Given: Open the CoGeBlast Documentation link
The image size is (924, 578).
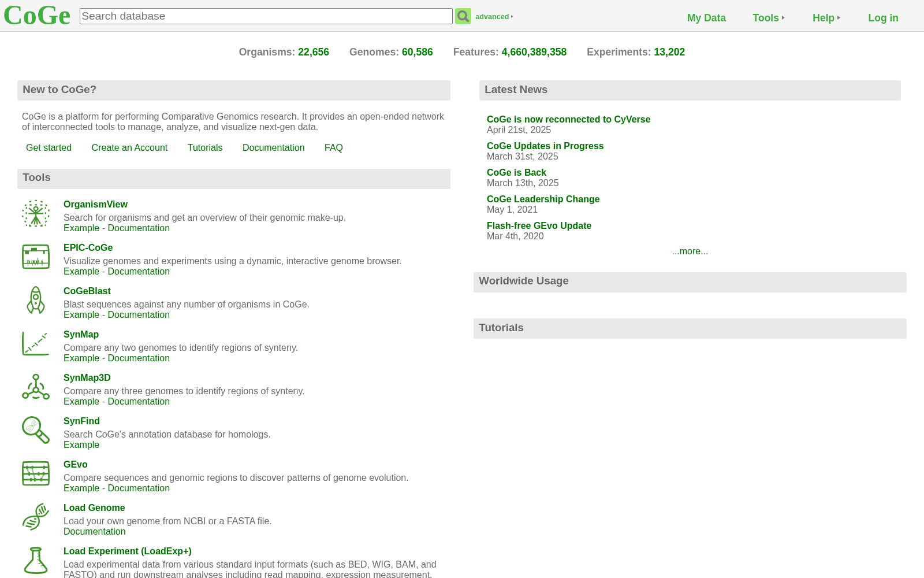Looking at the screenshot, I should (139, 315).
